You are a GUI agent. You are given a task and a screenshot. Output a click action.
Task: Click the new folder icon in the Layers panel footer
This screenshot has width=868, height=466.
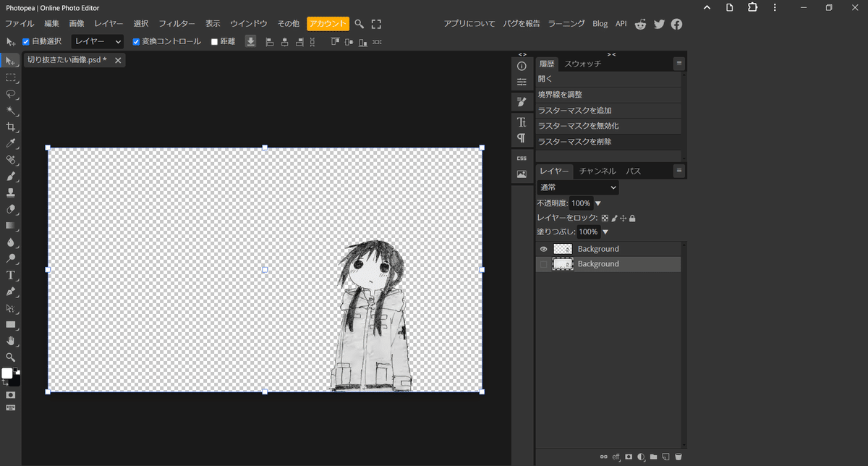[x=653, y=457]
